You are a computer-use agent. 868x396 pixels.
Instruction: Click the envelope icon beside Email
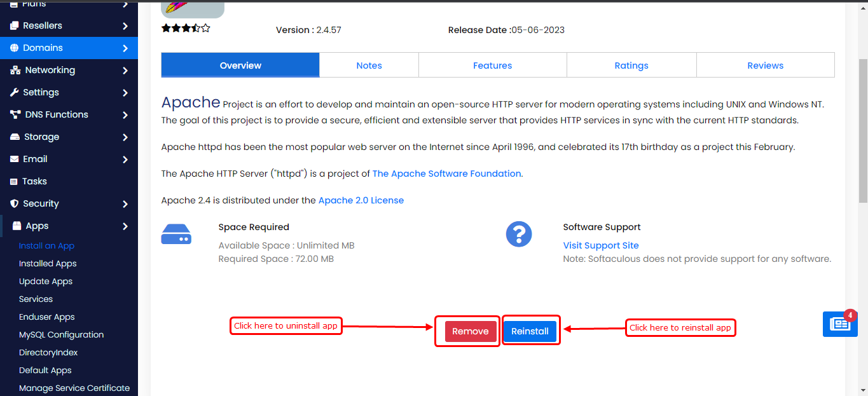[x=14, y=159]
